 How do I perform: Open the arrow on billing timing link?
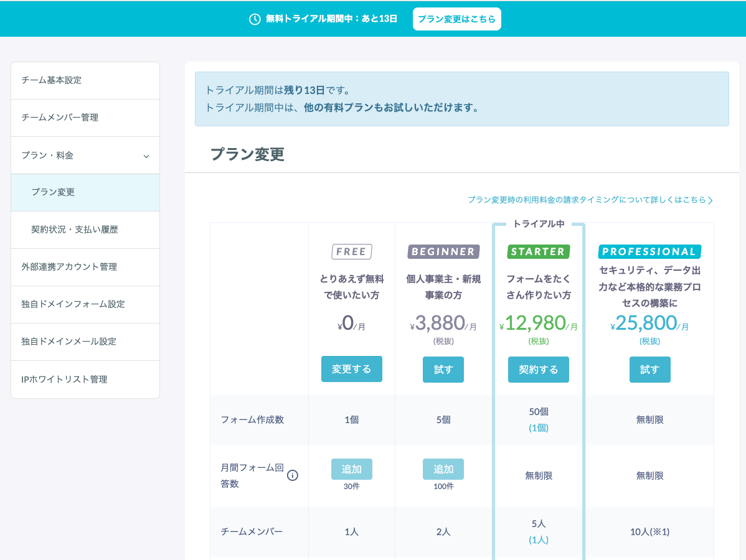(711, 200)
